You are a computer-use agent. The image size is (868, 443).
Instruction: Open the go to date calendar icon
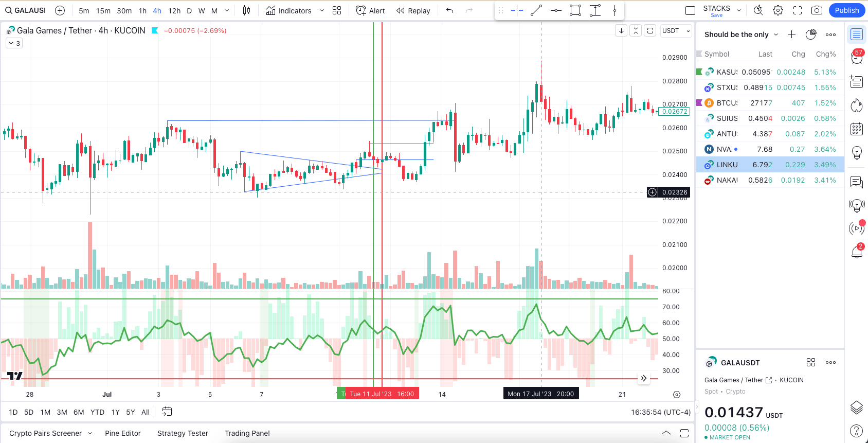point(167,412)
